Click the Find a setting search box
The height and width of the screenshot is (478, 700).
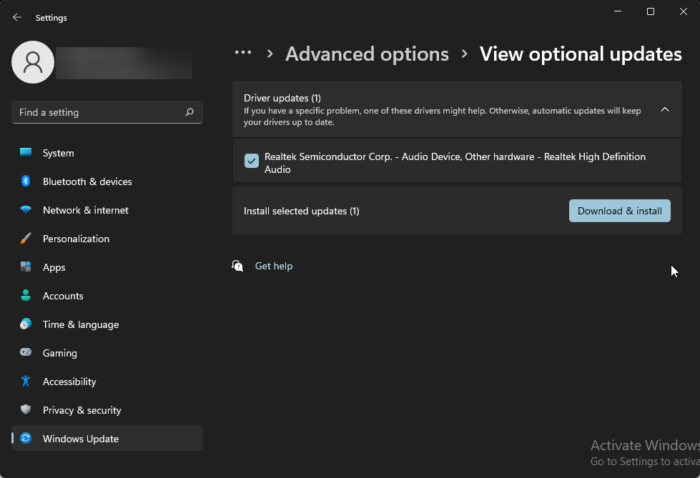[x=100, y=113]
